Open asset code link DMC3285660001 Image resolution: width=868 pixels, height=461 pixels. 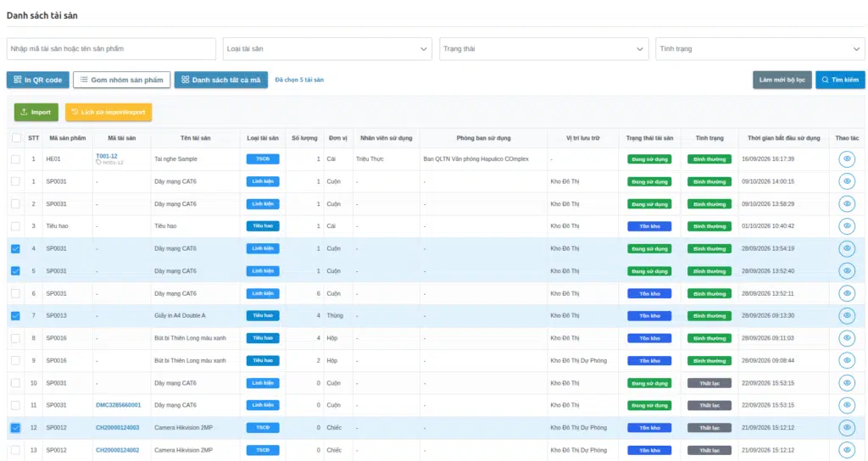(x=118, y=405)
